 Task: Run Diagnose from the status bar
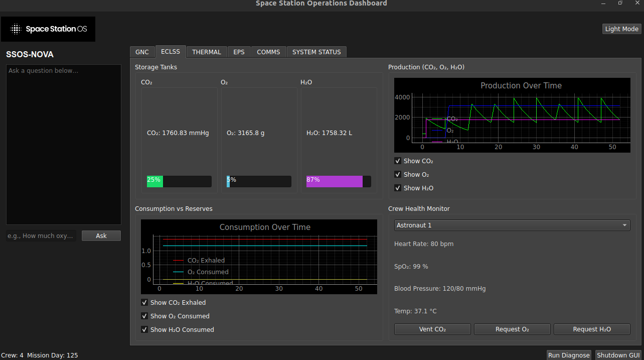[569, 355]
